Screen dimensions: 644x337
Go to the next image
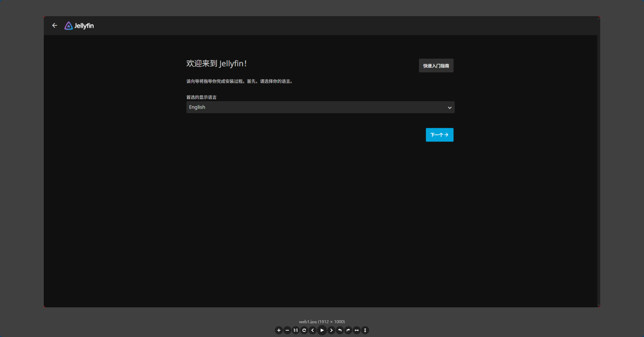point(331,330)
